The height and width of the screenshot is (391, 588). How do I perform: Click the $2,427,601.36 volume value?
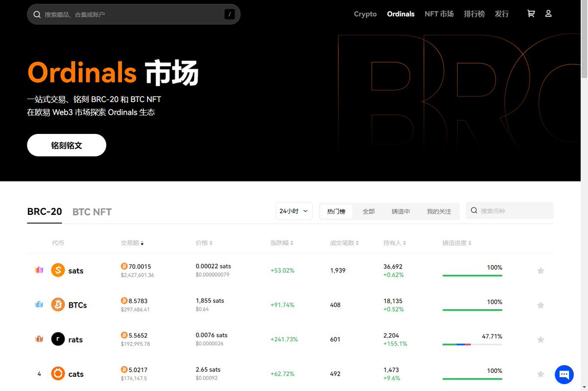137,275
